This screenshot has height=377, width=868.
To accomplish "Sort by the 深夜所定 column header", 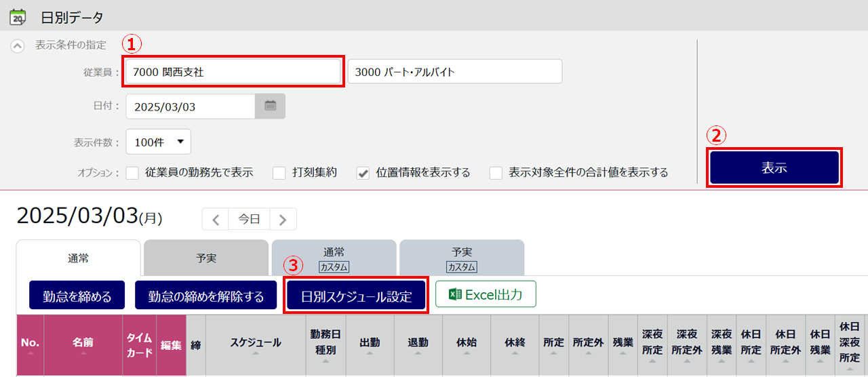I will pos(652,345).
